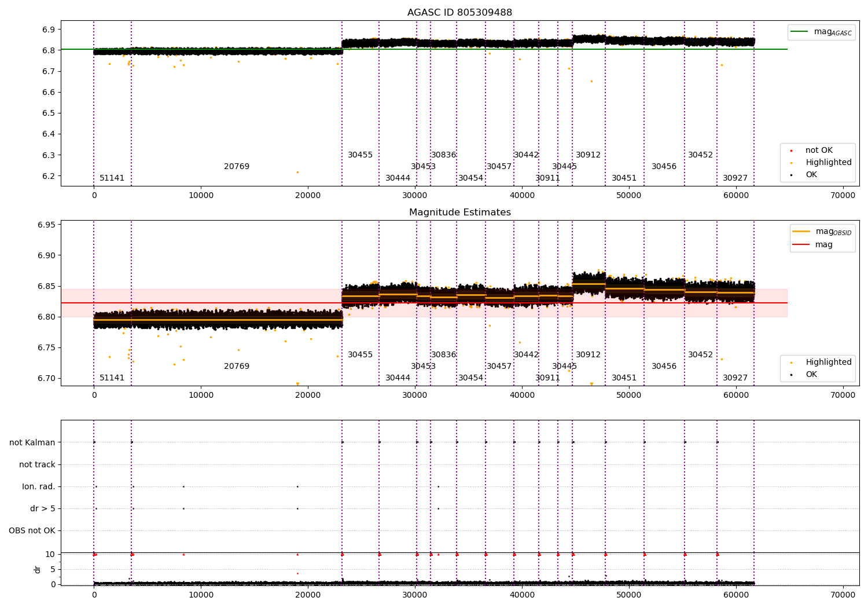The width and height of the screenshot is (868, 608).
Task: Click OBSID label 30457 in Magnitude Estimates plot
Action: (x=499, y=367)
